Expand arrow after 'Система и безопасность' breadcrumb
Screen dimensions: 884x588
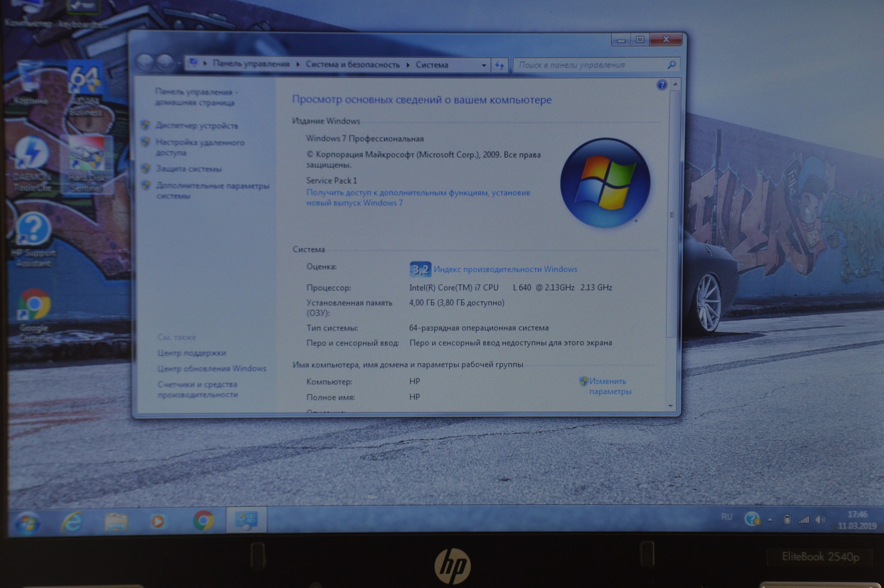(408, 65)
